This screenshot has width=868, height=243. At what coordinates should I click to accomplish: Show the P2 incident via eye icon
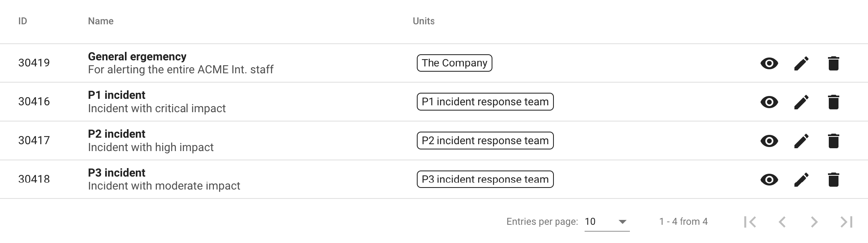click(769, 141)
